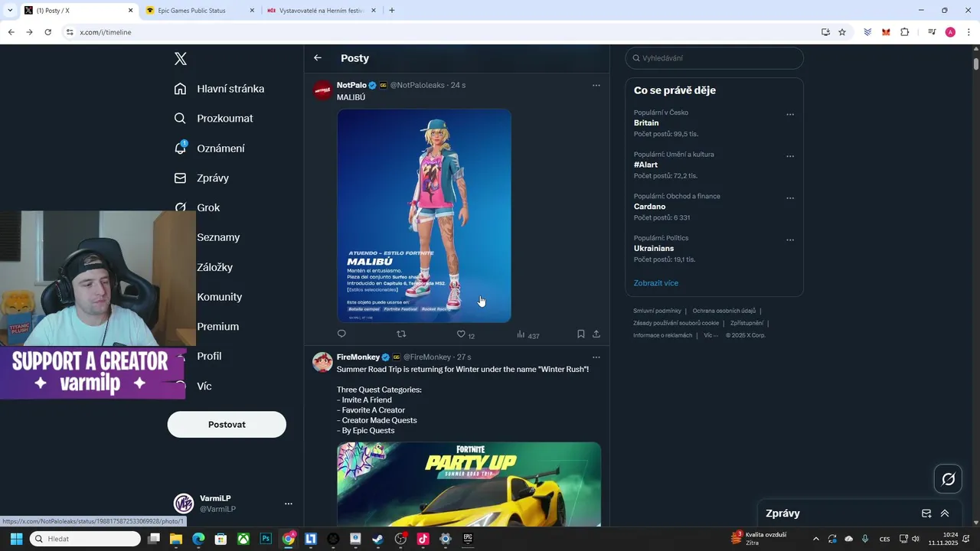
Task: Open @NotPaloleaks handle link
Action: click(x=417, y=85)
